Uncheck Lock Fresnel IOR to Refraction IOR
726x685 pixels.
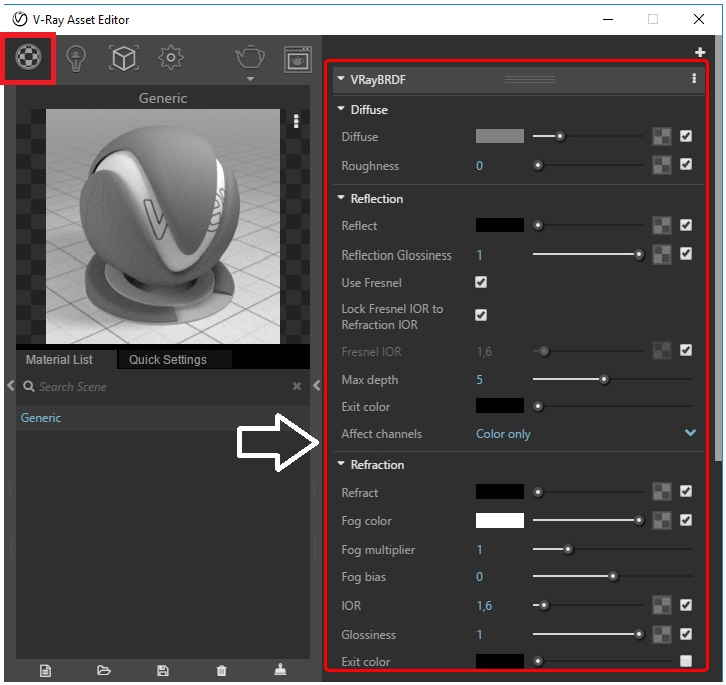(x=481, y=315)
